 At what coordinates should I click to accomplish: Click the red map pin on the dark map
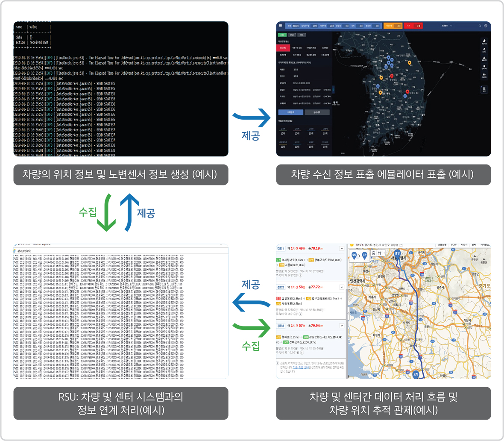[x=392, y=76]
